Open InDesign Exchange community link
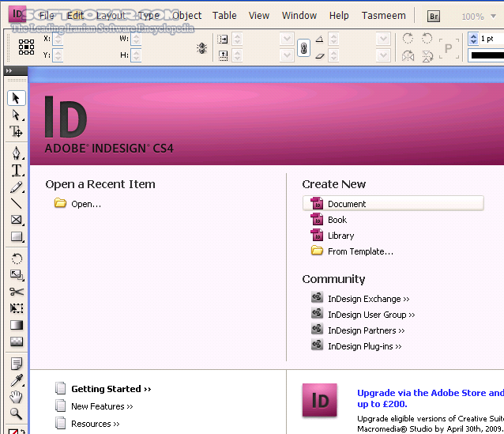 (x=360, y=299)
